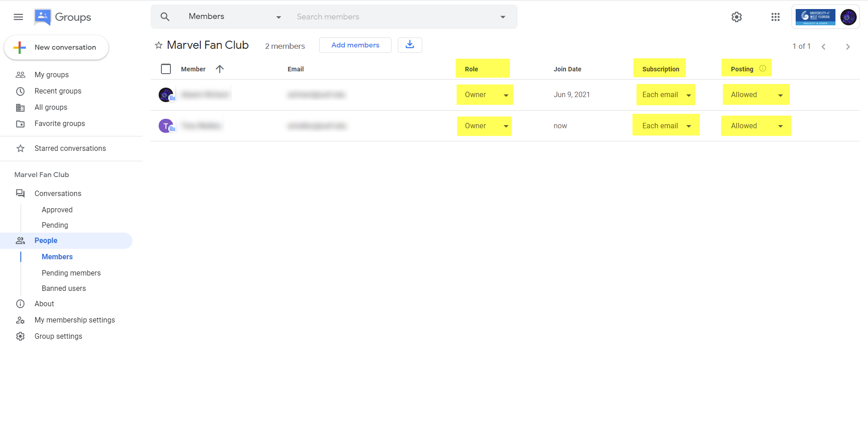Open the Members search scope dropdown
This screenshot has width=868, height=430.
tap(235, 17)
